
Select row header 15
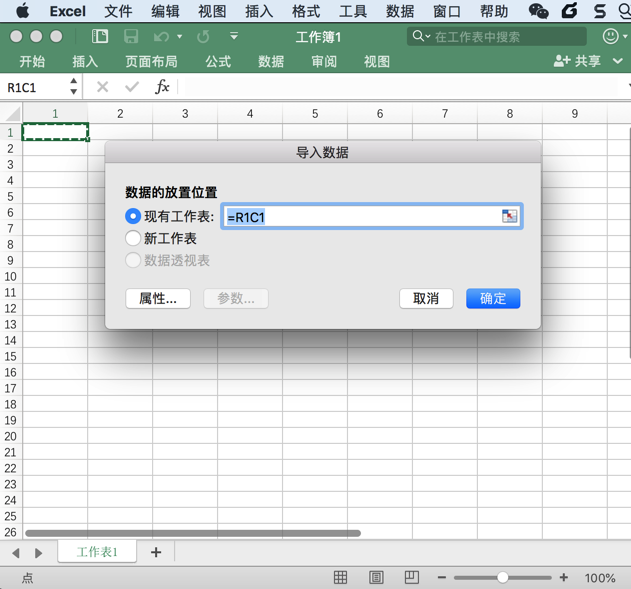pos(11,356)
